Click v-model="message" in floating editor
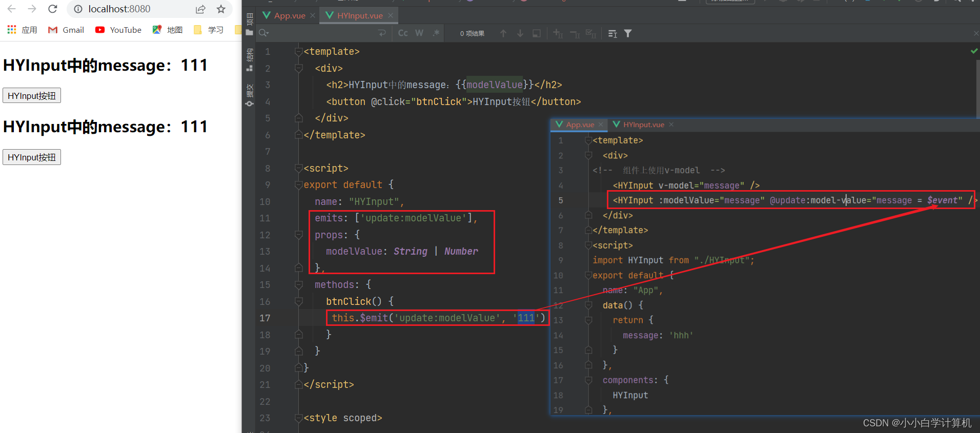Screen dimensions: 980x433 pyautogui.click(x=702, y=185)
